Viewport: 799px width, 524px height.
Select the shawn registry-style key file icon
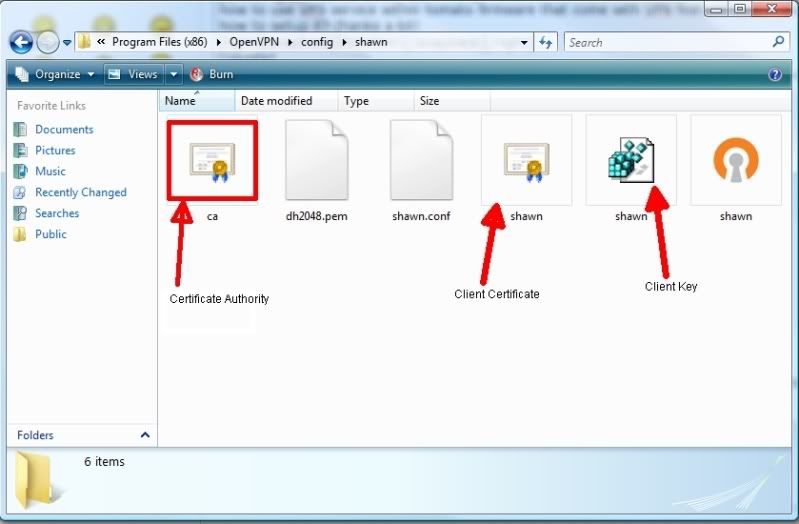pyautogui.click(x=631, y=160)
